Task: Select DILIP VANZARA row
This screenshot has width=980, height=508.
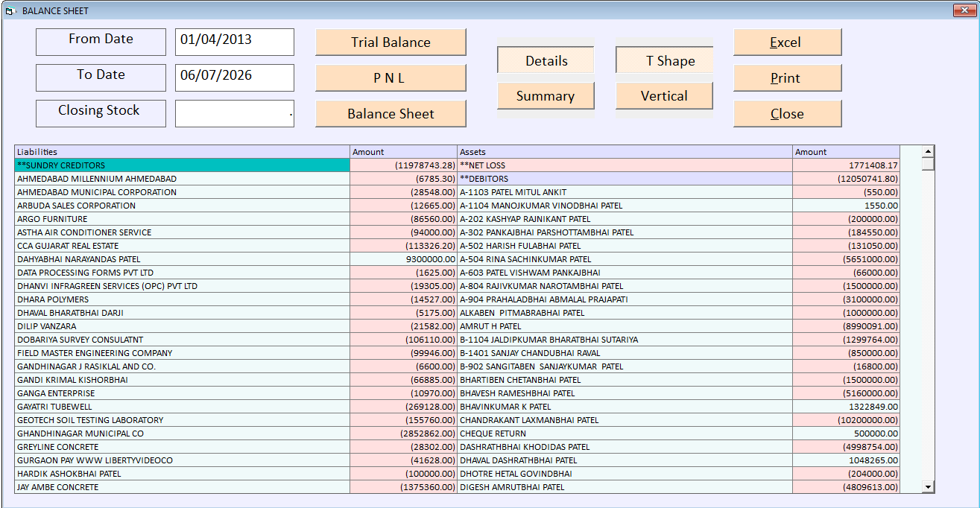Action: pyautogui.click(x=182, y=326)
